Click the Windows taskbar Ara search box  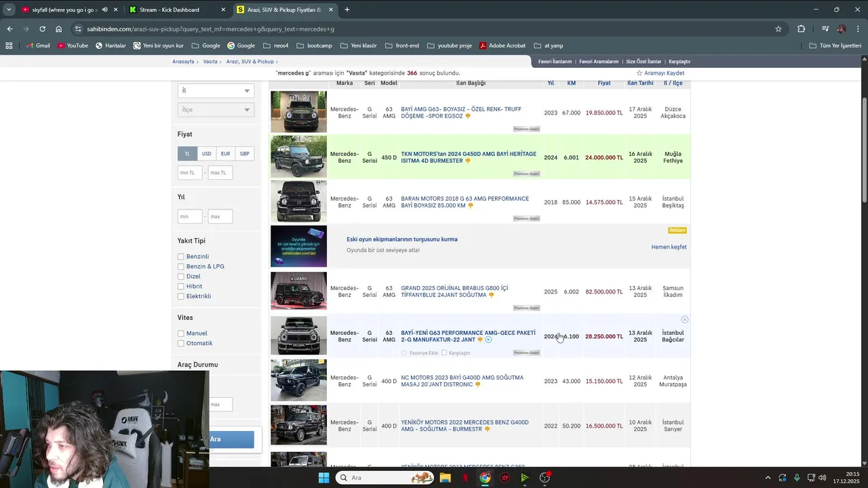click(x=384, y=478)
